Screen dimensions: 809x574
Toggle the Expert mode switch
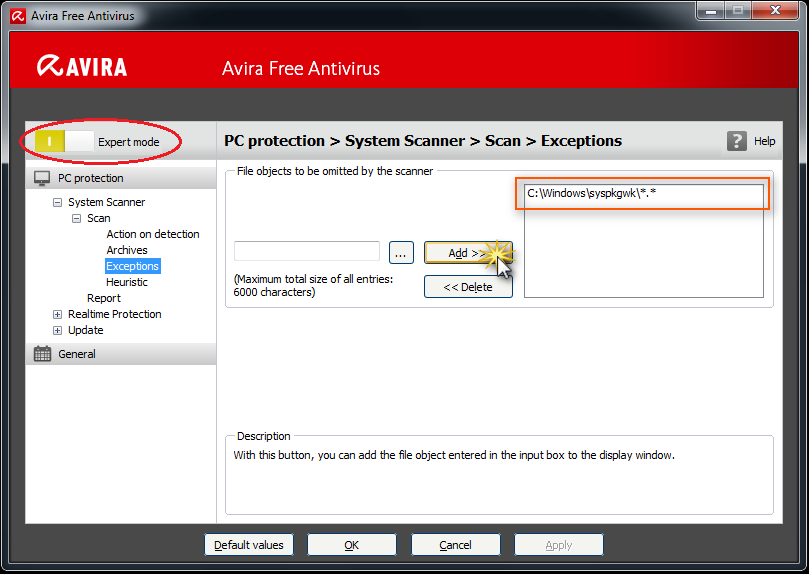(64, 141)
